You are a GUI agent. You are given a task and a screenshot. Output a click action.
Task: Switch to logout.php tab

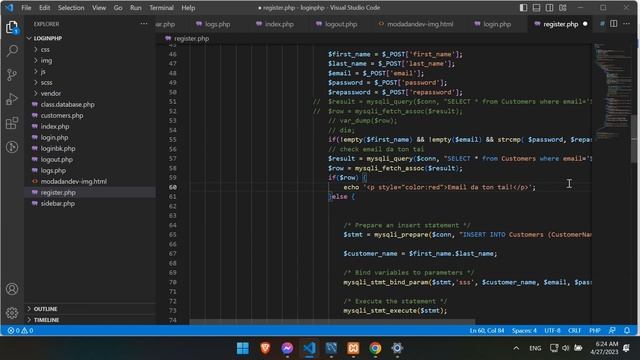(337, 24)
